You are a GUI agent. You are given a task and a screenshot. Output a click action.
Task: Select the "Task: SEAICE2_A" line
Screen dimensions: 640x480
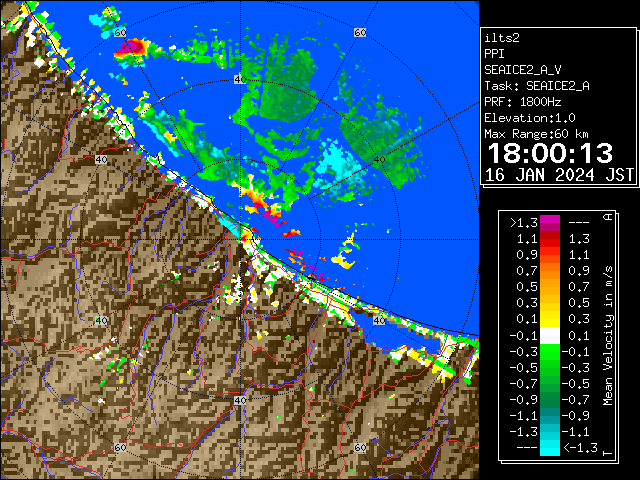537,86
